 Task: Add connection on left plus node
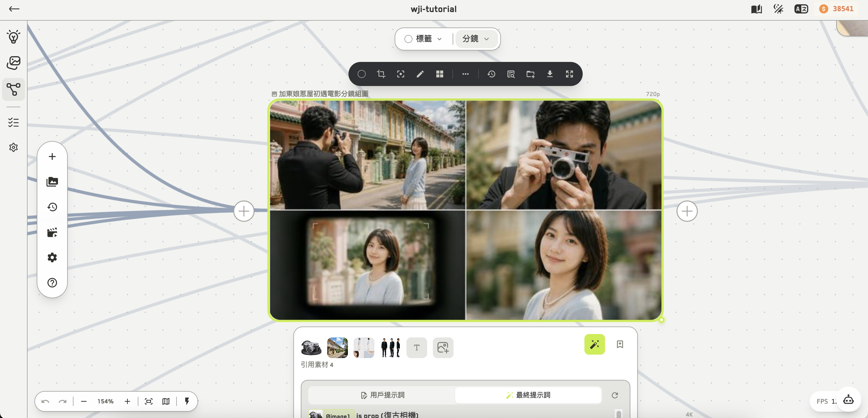244,211
